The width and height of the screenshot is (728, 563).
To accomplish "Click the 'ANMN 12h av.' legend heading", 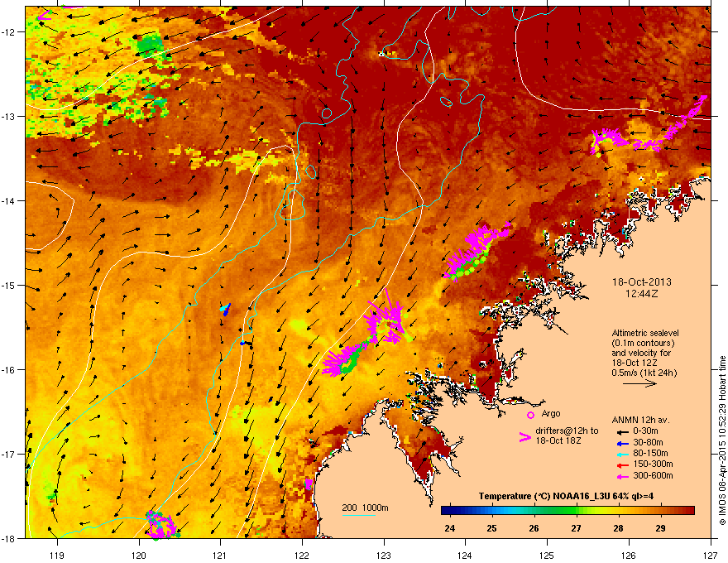I will point(640,420).
